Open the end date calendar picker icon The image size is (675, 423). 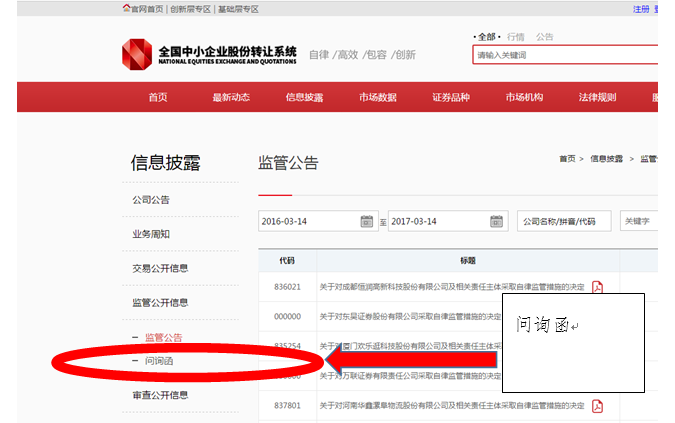pos(496,221)
